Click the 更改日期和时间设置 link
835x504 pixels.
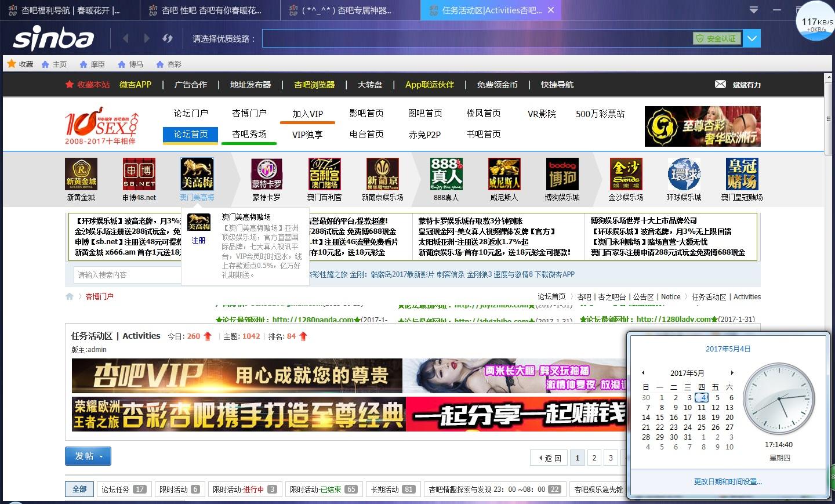click(x=727, y=482)
